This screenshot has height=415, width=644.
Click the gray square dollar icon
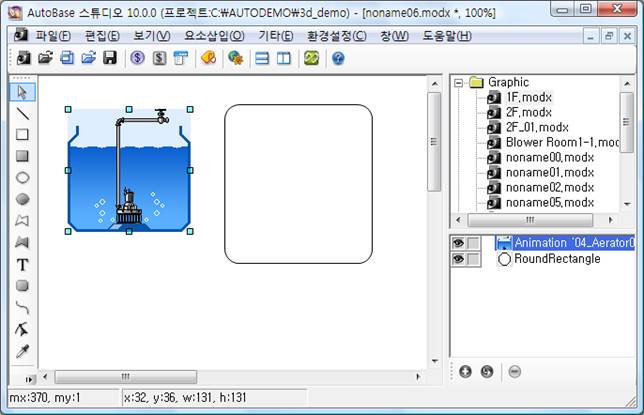pos(159,58)
